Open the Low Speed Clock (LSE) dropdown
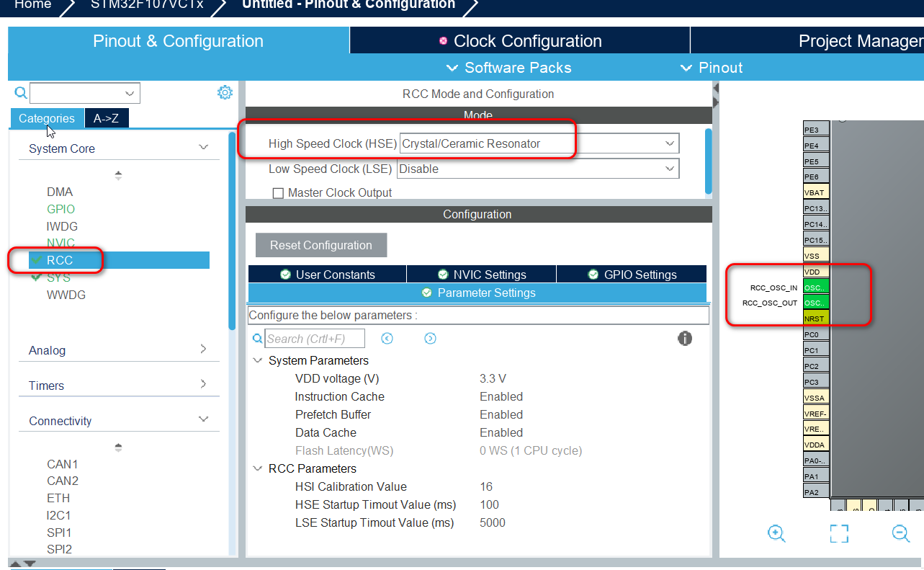The height and width of the screenshot is (570, 924). pos(538,169)
